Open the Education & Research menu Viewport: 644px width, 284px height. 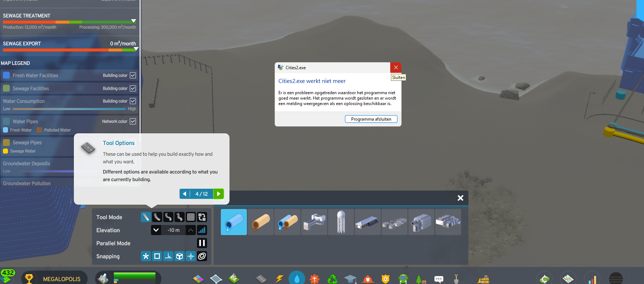pyautogui.click(x=350, y=279)
